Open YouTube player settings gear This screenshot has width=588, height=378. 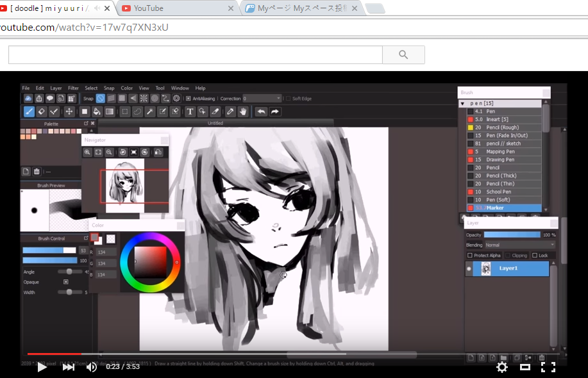click(x=501, y=366)
